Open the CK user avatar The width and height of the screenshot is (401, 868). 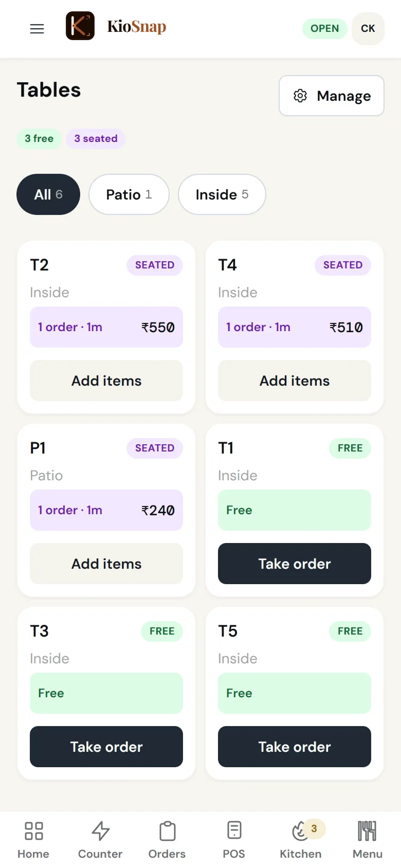[x=368, y=29]
